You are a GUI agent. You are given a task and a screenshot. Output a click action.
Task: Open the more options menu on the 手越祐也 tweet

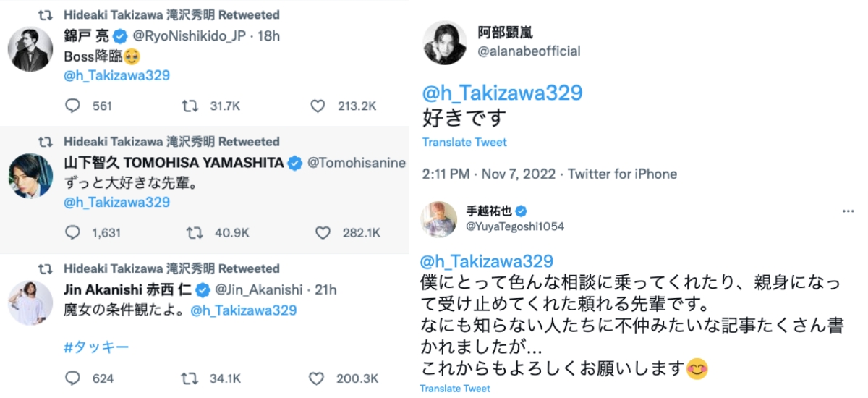(x=848, y=211)
